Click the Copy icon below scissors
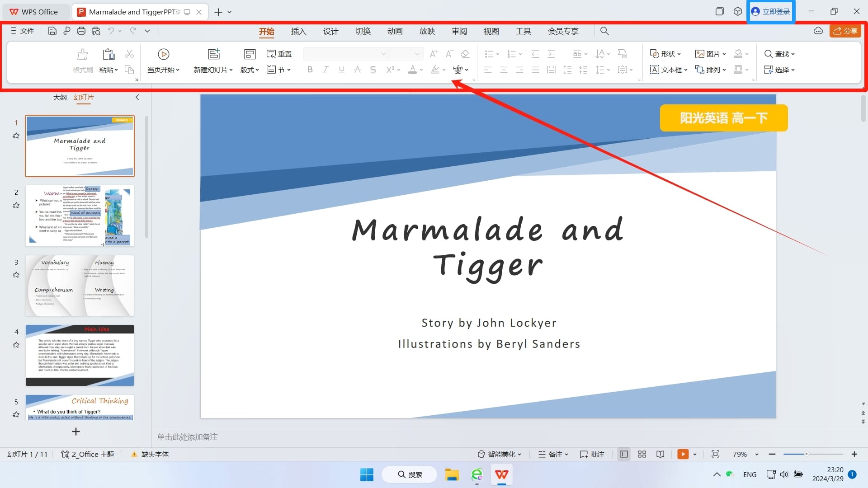This screenshot has height=488, width=868. [x=129, y=70]
